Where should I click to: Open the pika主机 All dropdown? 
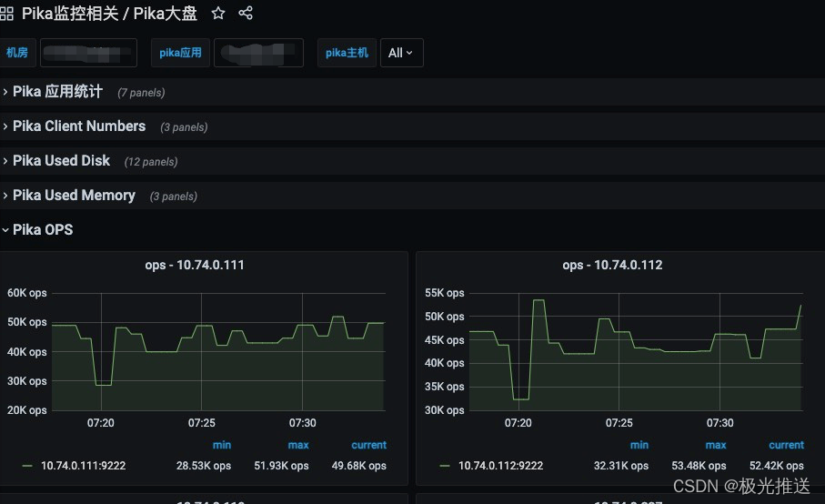pyautogui.click(x=401, y=53)
